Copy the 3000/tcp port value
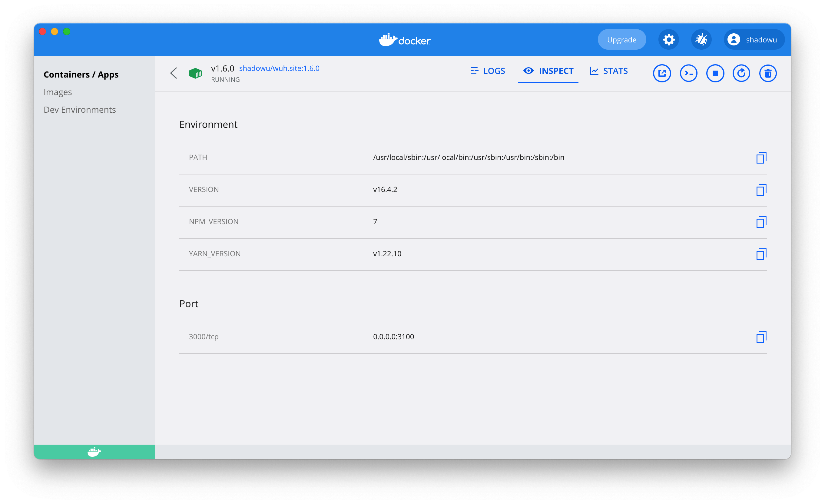The height and width of the screenshot is (504, 825). click(x=761, y=337)
